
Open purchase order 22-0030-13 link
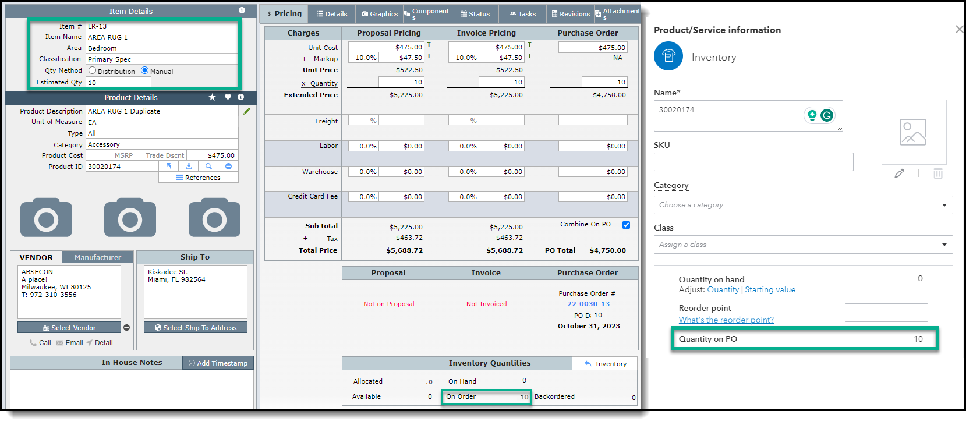[x=588, y=304]
